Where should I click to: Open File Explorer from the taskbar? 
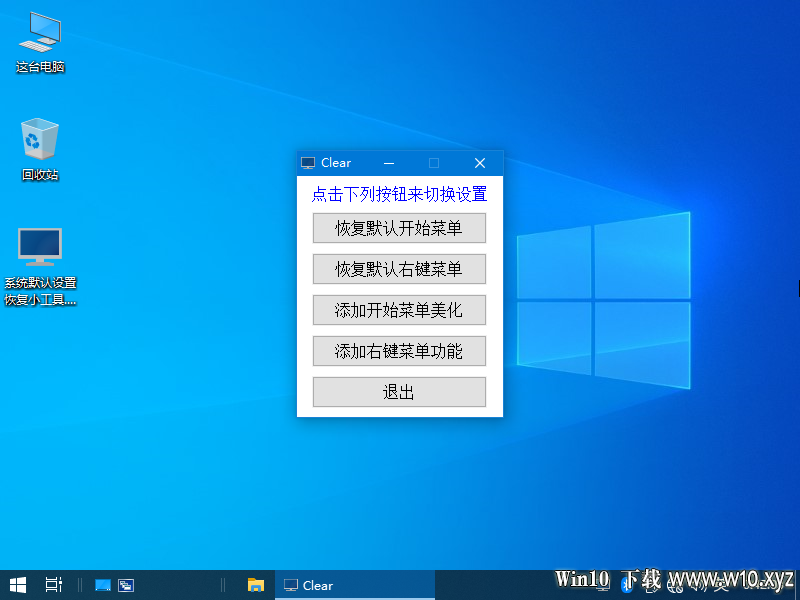coord(256,585)
